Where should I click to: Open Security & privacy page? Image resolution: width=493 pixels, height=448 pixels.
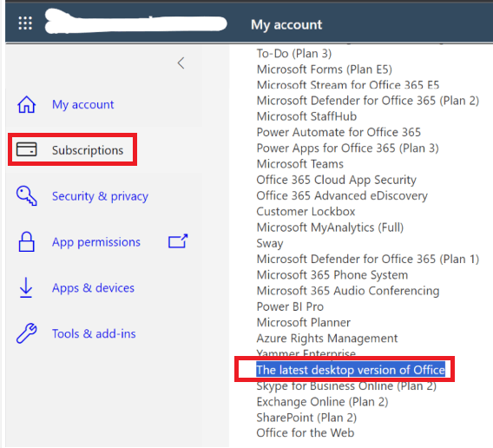click(x=100, y=196)
